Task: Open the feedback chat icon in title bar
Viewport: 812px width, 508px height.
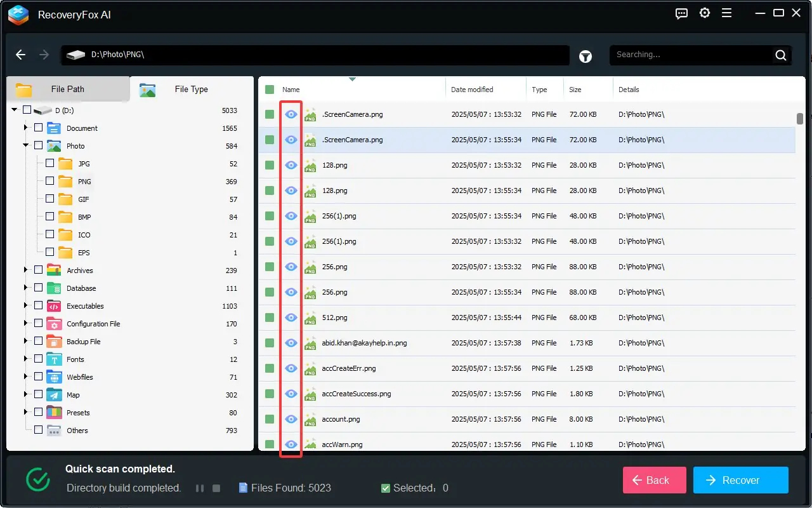Action: (x=682, y=13)
